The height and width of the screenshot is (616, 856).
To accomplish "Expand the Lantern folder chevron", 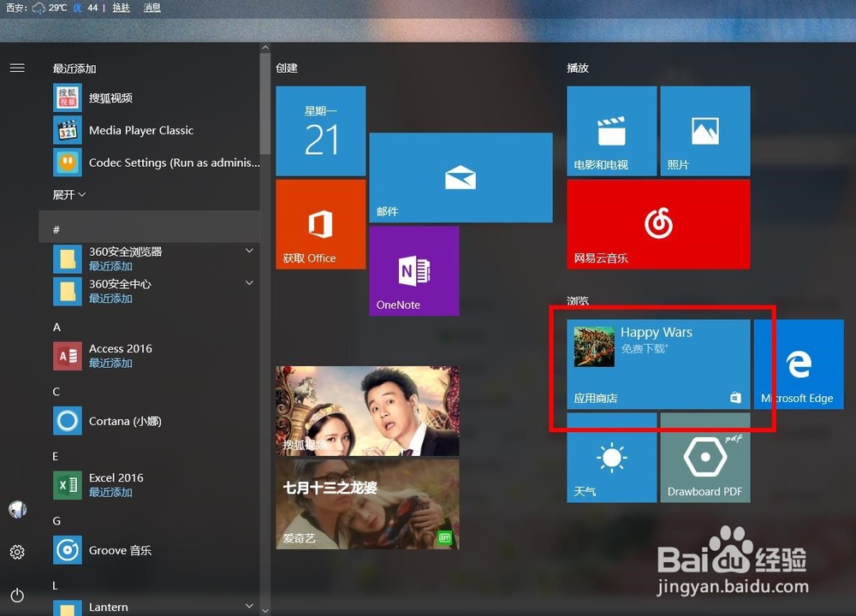I will click(x=249, y=606).
